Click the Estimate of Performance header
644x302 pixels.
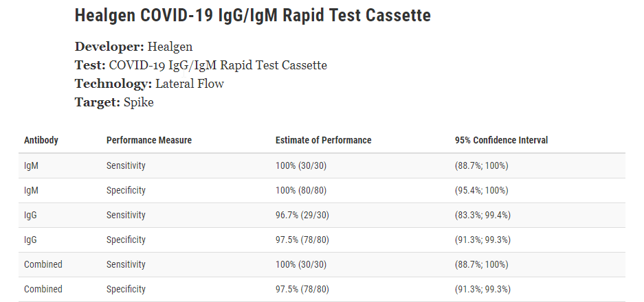323,140
